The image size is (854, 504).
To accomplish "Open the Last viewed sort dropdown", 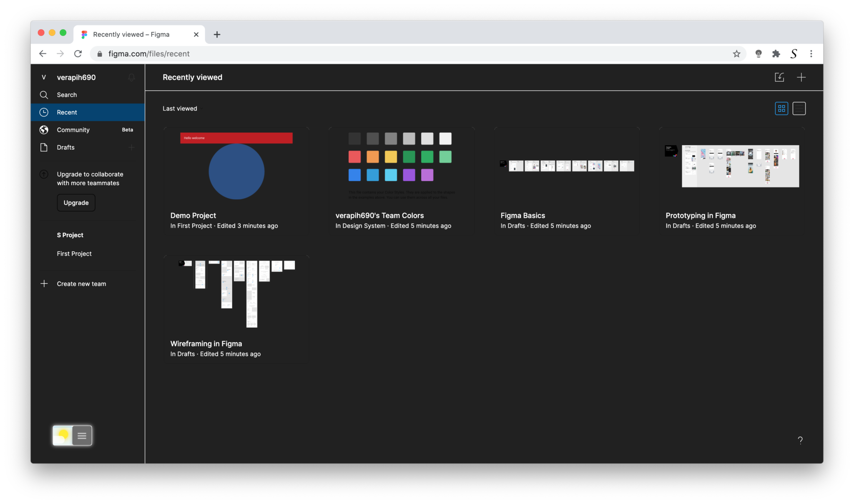I will (181, 108).
